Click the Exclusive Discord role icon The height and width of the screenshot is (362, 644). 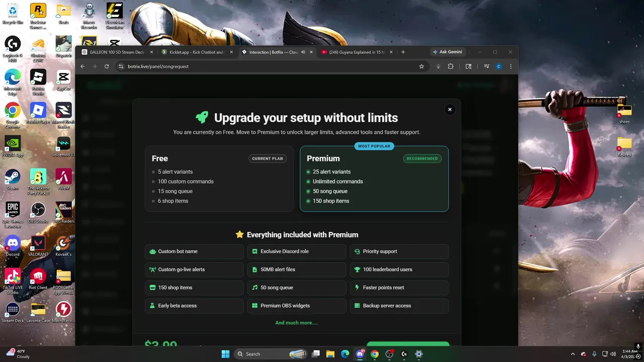[x=255, y=251]
